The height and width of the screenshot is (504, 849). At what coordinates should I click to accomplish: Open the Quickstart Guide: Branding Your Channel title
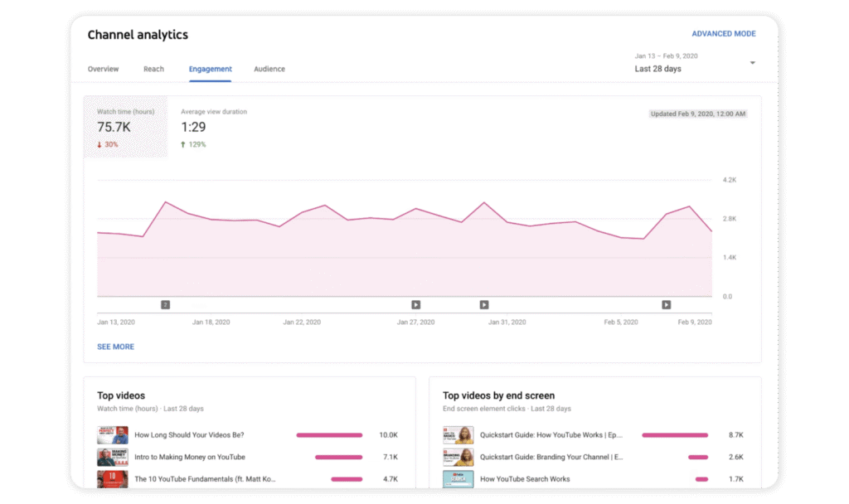[551, 457]
